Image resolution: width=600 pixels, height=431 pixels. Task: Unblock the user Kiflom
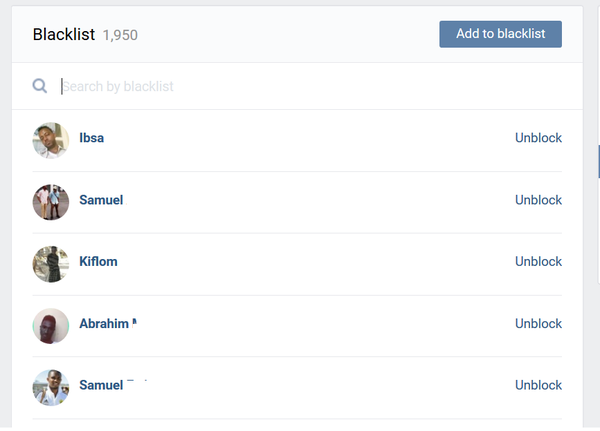click(538, 262)
